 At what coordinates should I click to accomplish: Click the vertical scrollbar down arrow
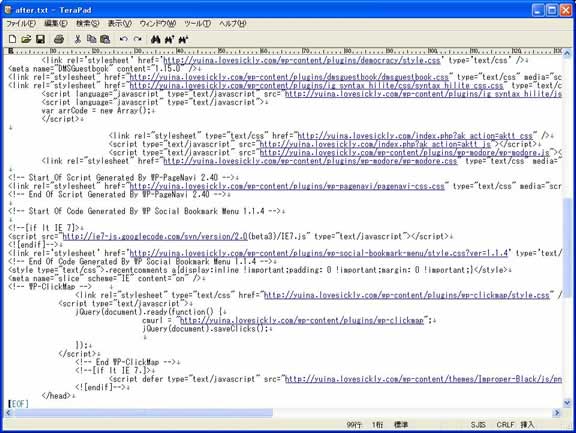pyautogui.click(x=567, y=403)
